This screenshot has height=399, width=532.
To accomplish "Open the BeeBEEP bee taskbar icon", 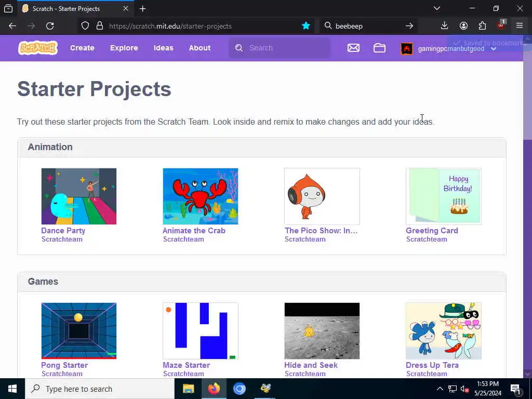I will pyautogui.click(x=265, y=389).
